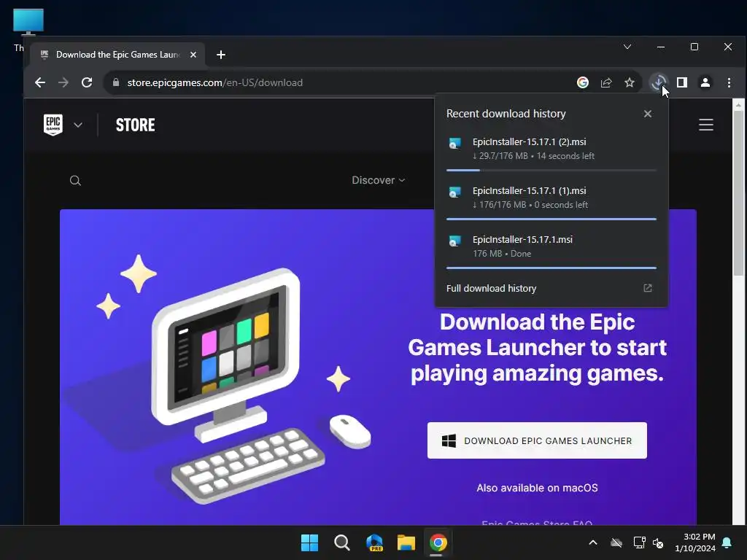Launch Microsoft Edge from the taskbar

374,542
